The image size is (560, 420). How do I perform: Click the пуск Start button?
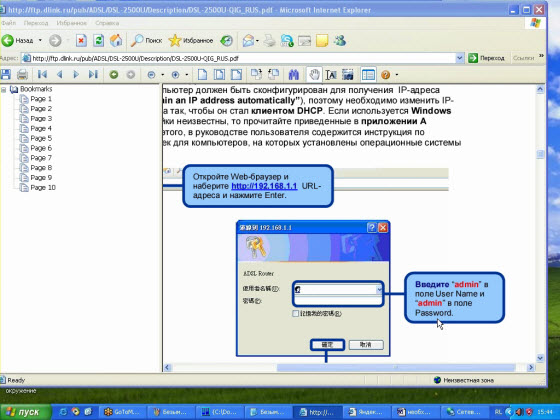[x=25, y=412]
